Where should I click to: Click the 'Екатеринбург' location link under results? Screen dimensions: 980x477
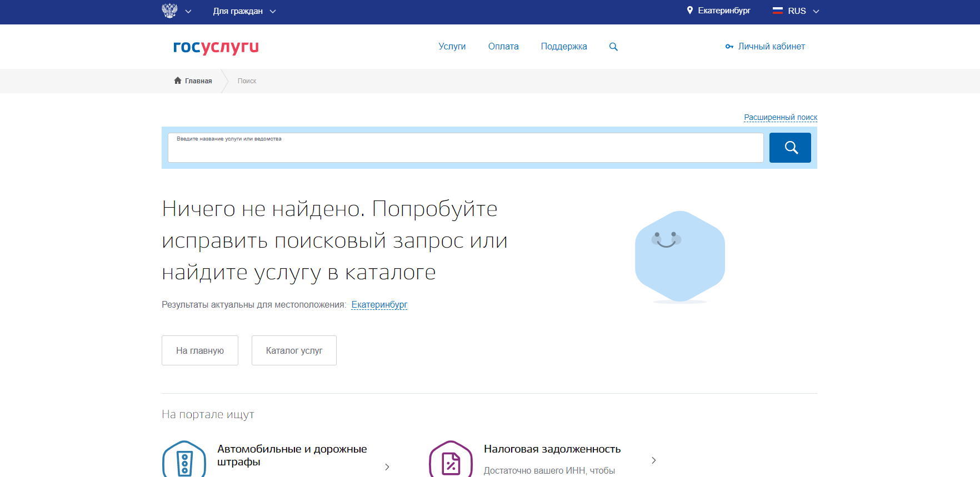(x=379, y=304)
